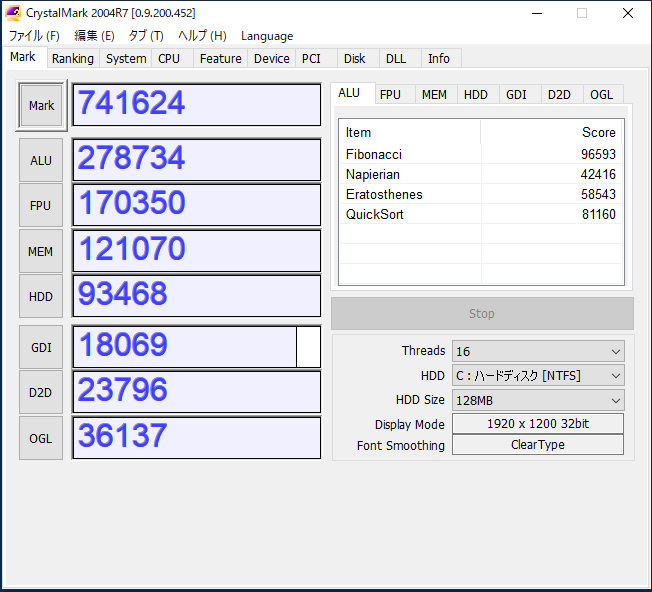Click the D2D score 23796
The width and height of the screenshot is (652, 592).
tap(197, 392)
